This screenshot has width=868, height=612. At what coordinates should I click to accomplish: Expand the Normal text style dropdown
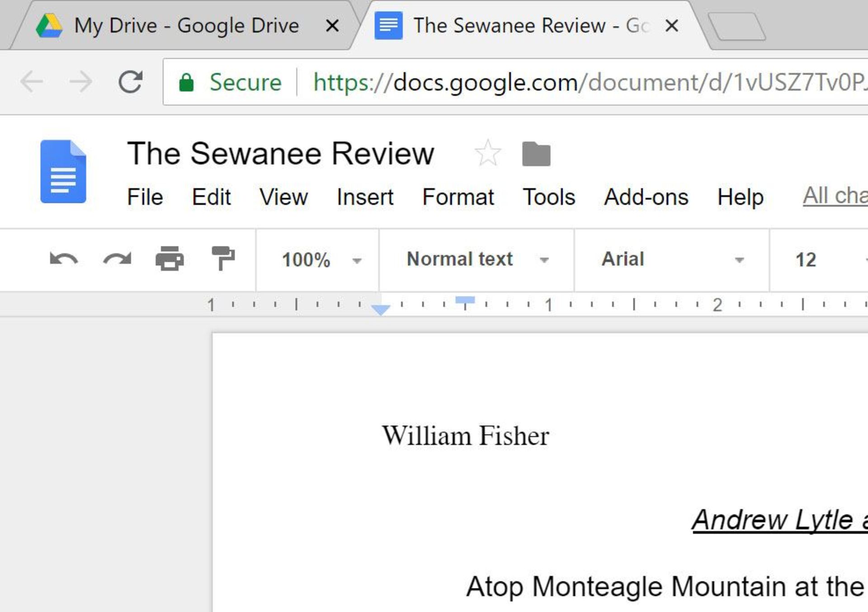(547, 258)
